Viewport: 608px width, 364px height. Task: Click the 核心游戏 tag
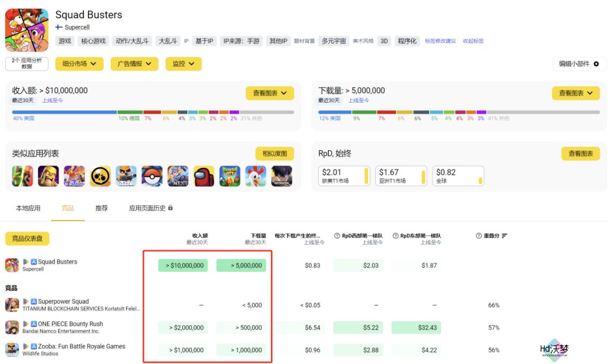(94, 41)
